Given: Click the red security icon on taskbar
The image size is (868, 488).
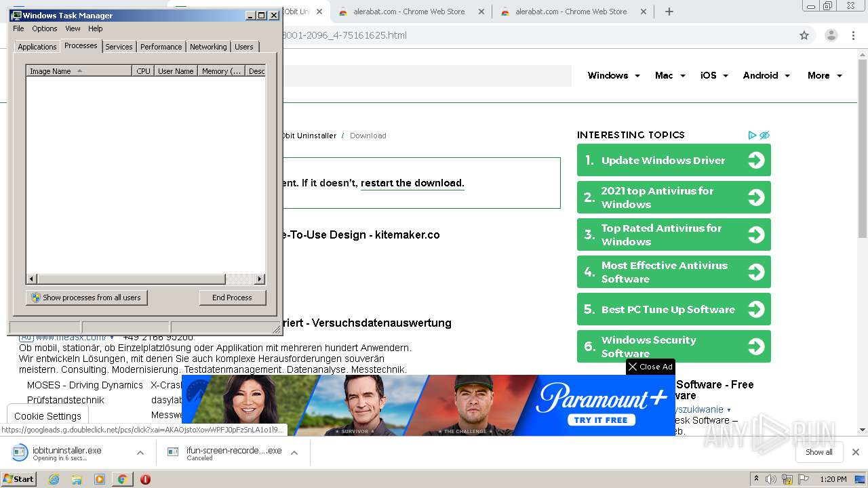Looking at the screenshot, I should (x=145, y=479).
